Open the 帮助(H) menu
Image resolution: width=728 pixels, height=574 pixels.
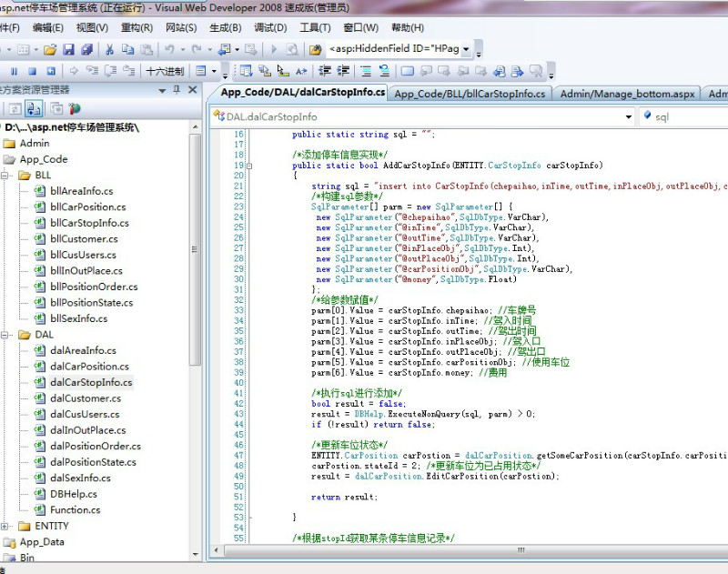click(x=408, y=28)
